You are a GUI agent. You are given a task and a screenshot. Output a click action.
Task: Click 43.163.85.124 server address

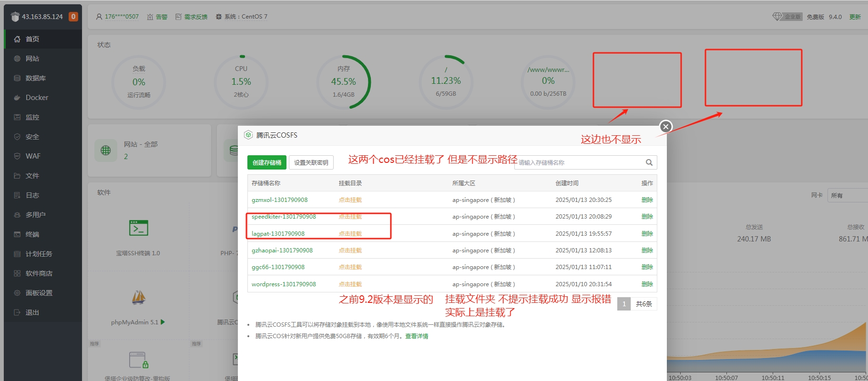tap(42, 17)
